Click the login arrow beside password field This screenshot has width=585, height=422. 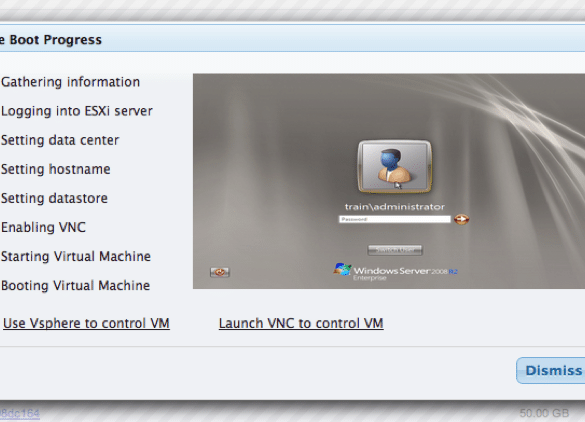point(462,219)
